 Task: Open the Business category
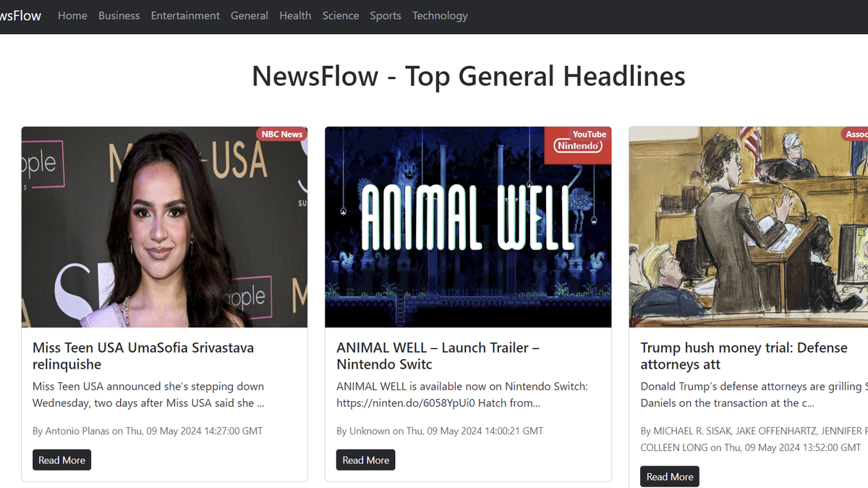[119, 15]
